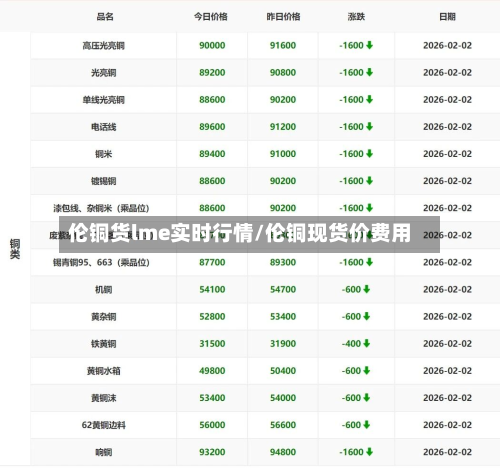The height and width of the screenshot is (469, 500).
Task: Select 漆包线、杂铜米 (乘品位) name
Action: 101,208
